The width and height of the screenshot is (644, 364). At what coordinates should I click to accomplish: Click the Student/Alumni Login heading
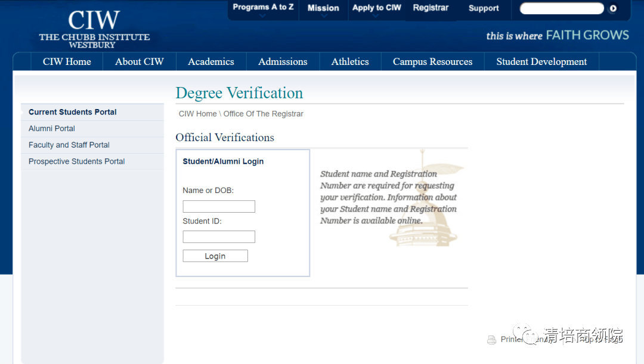(223, 161)
